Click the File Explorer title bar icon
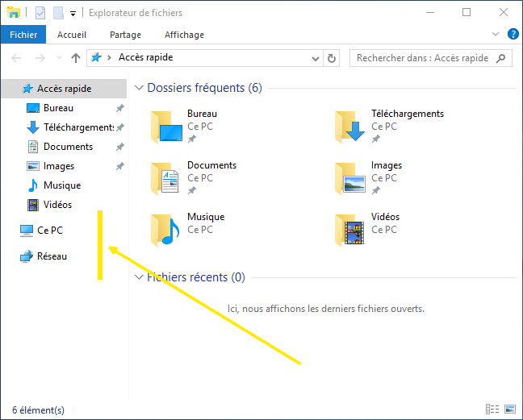 tap(14, 12)
